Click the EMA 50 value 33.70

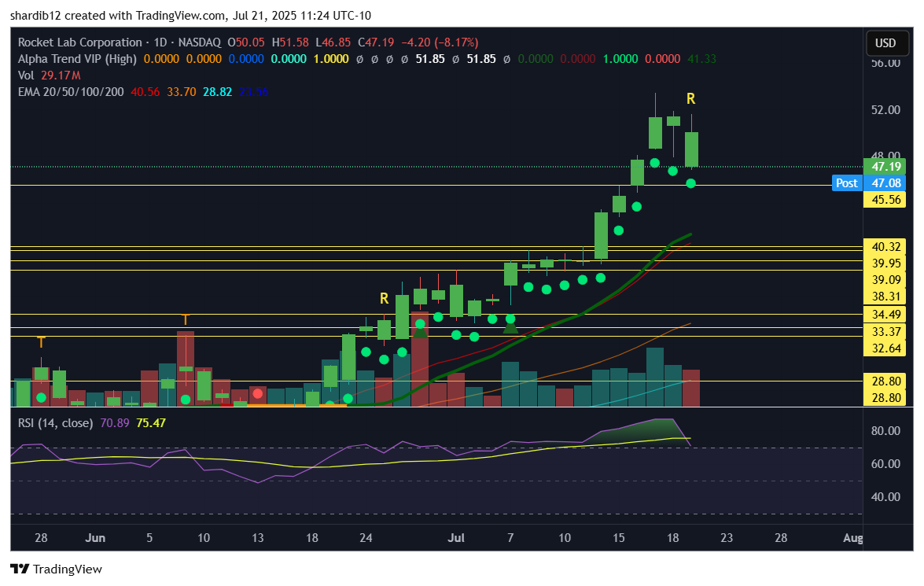182,92
